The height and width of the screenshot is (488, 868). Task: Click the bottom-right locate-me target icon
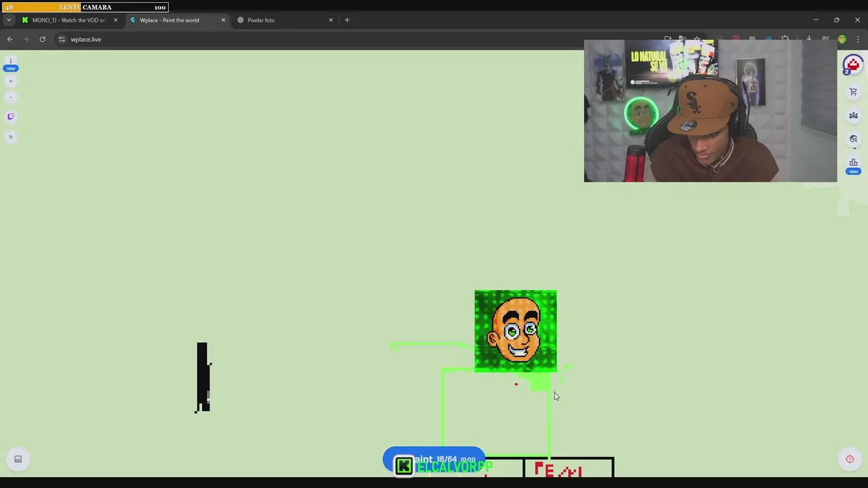click(x=850, y=459)
